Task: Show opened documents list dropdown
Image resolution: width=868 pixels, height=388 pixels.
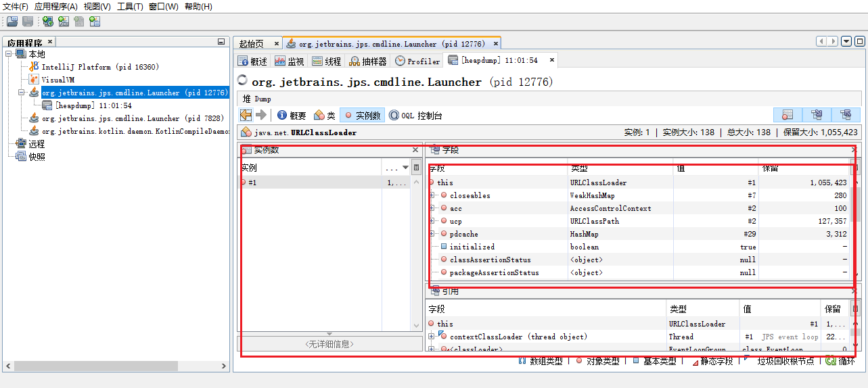Action: (x=846, y=41)
